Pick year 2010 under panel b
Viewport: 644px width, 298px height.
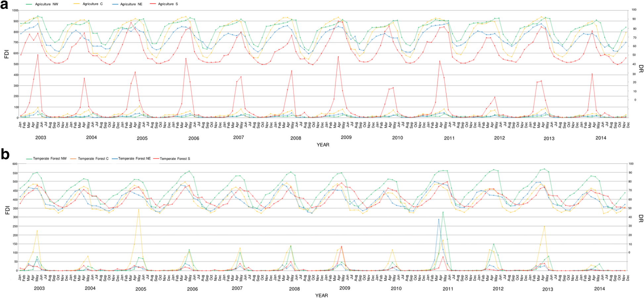pyautogui.click(x=396, y=288)
